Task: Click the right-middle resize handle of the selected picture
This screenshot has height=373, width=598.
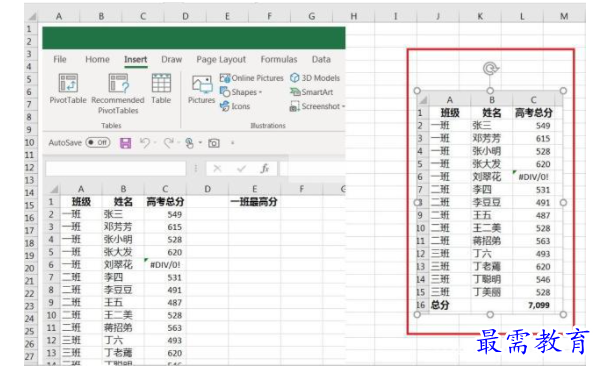Action: (x=563, y=203)
